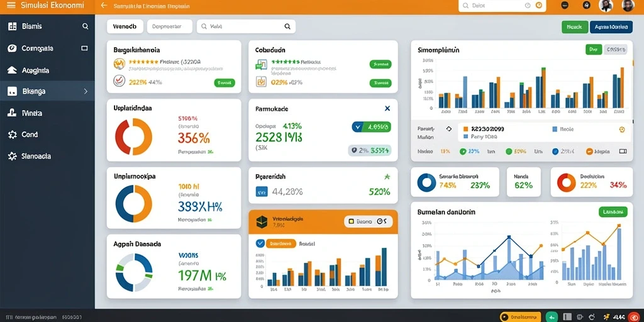Tick the red checkmark circle in Bagokirhanoia card
Screen dimensions: 644x322
tap(119, 80)
